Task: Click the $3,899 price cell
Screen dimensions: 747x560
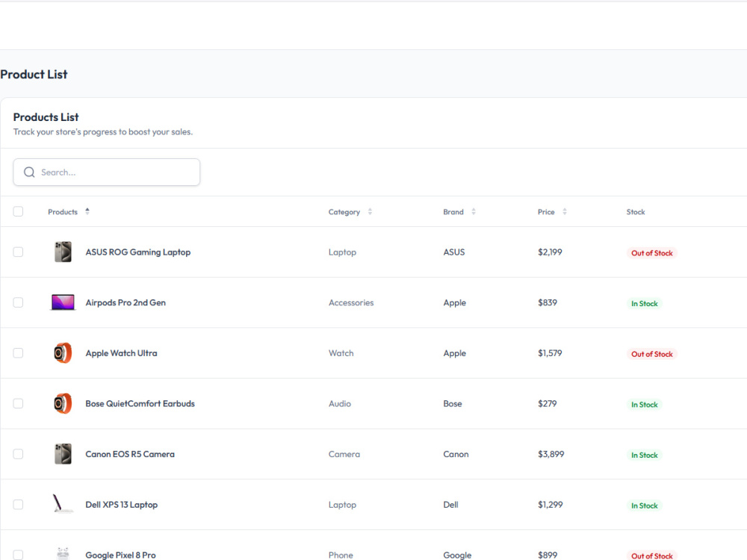Action: point(551,454)
